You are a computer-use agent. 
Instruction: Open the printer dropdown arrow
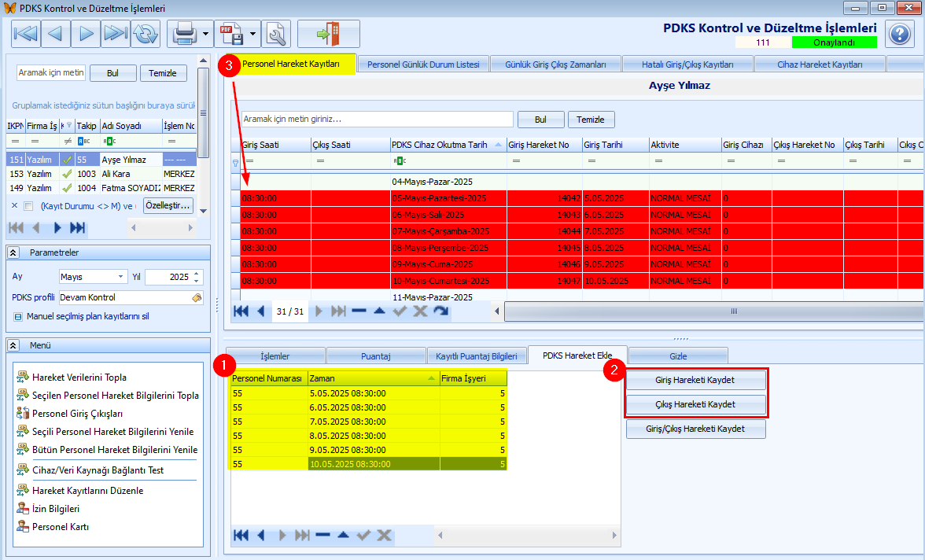tap(205, 34)
